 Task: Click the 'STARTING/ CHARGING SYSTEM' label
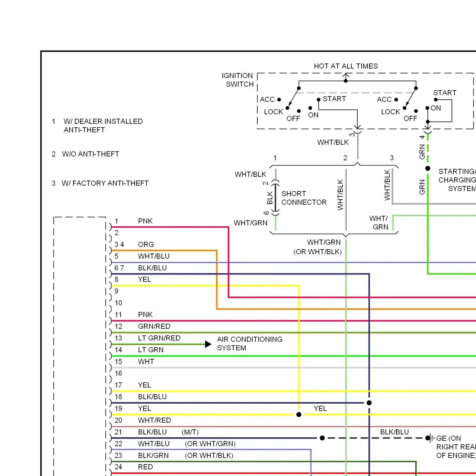(x=457, y=180)
